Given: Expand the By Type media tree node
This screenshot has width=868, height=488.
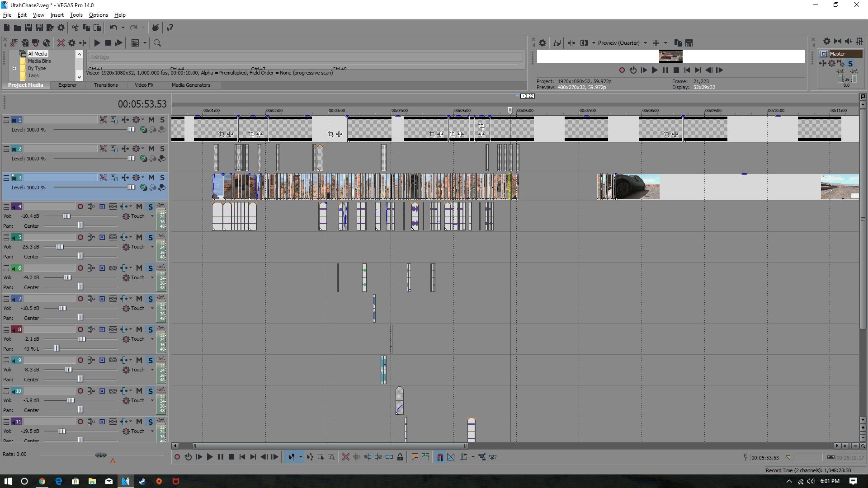Looking at the screenshot, I should click(x=14, y=69).
